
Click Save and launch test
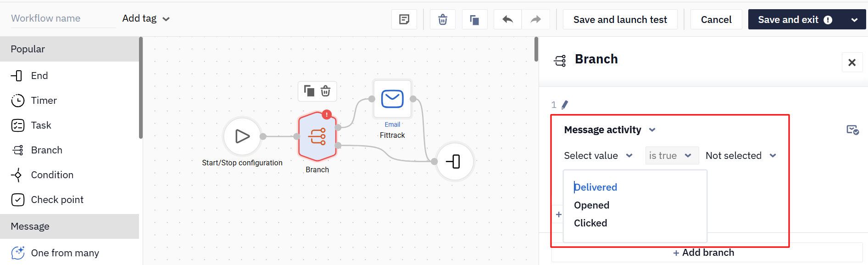point(620,19)
